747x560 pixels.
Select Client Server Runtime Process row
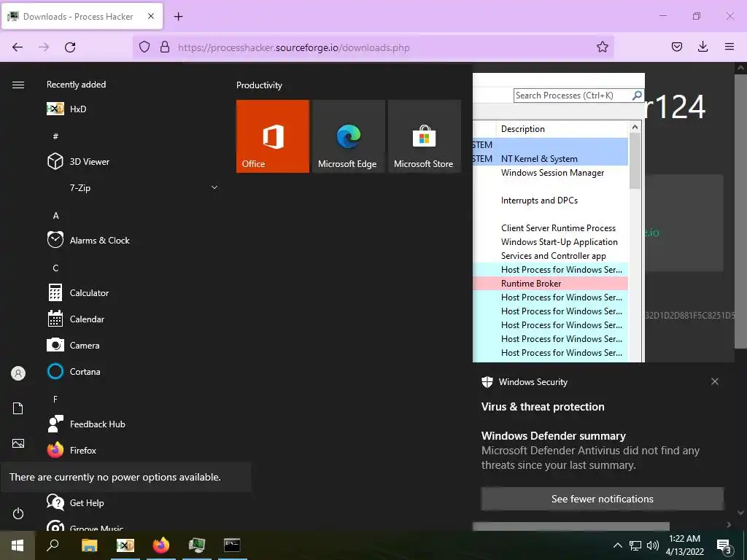click(550, 227)
